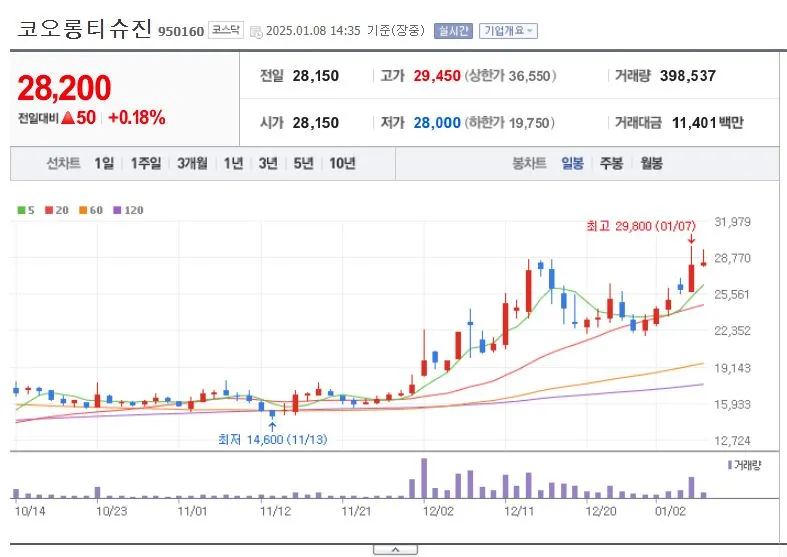Click the 상한가 36,550 upper limit text
The image size is (787, 557).
tap(510, 76)
